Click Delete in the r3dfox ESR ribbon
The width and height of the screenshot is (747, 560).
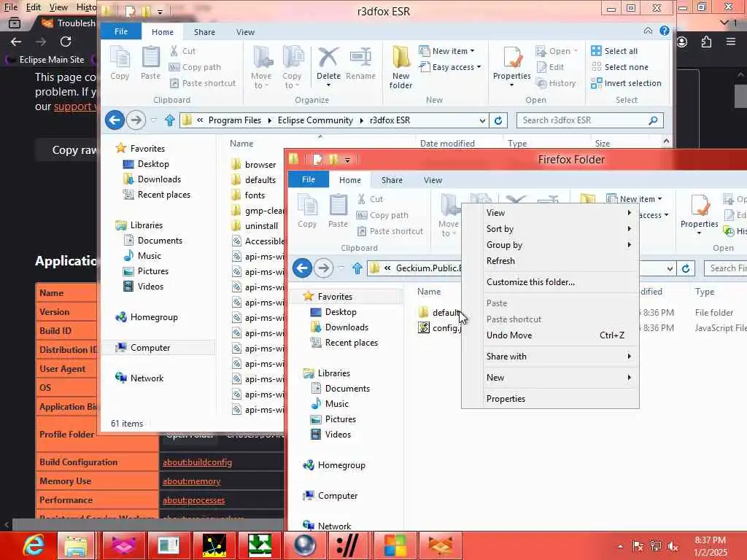coord(328,65)
